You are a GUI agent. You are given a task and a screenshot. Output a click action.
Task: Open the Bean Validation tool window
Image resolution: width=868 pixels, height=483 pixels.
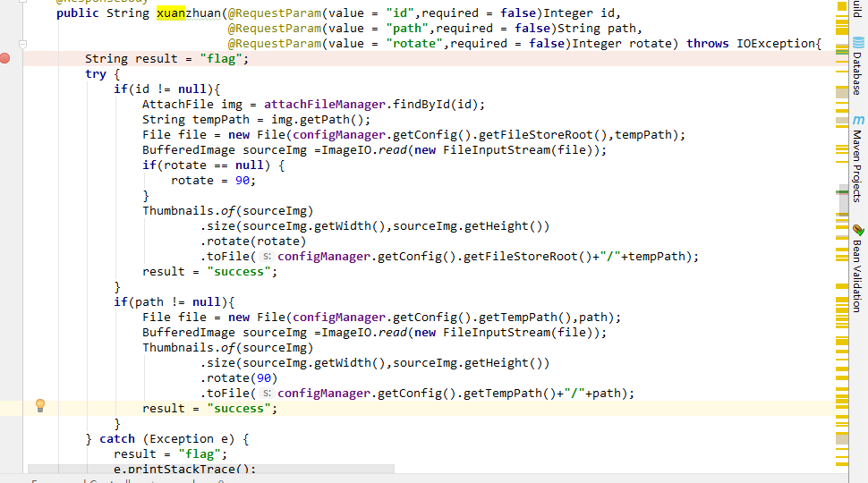857,269
